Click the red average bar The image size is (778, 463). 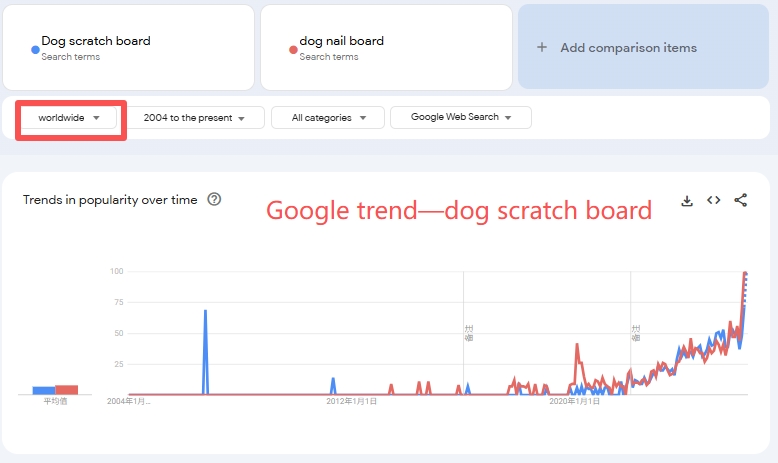pyautogui.click(x=66, y=389)
